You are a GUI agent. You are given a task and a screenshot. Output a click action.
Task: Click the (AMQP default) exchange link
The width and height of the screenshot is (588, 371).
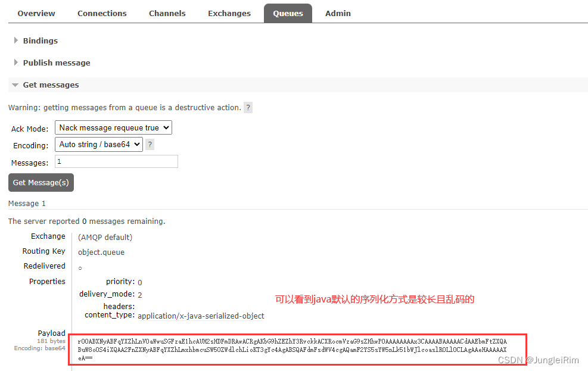click(105, 236)
